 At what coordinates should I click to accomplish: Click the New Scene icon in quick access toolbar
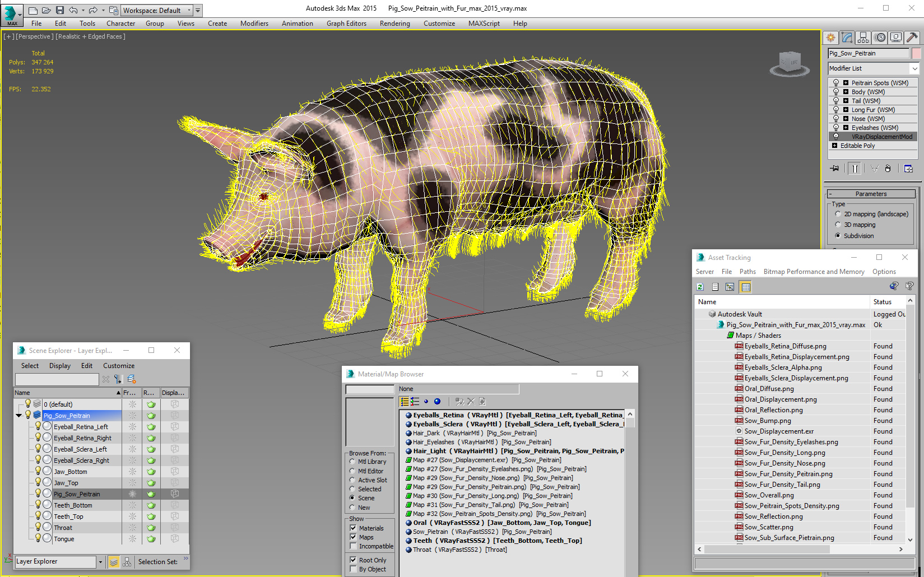[33, 10]
